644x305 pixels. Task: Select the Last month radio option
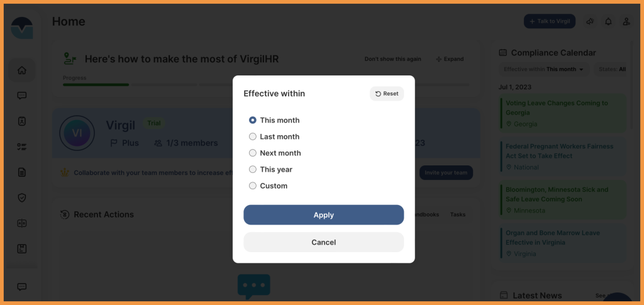[274, 136]
